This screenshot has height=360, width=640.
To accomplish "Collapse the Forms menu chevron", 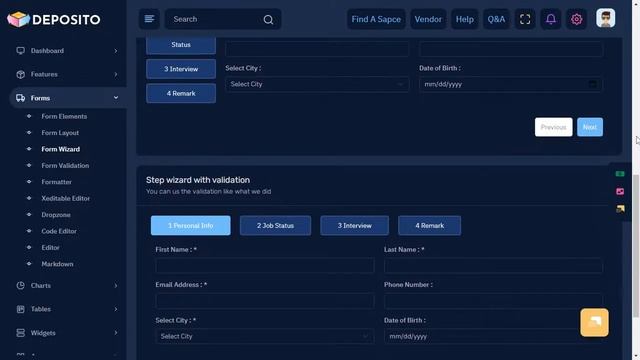I will [x=116, y=98].
